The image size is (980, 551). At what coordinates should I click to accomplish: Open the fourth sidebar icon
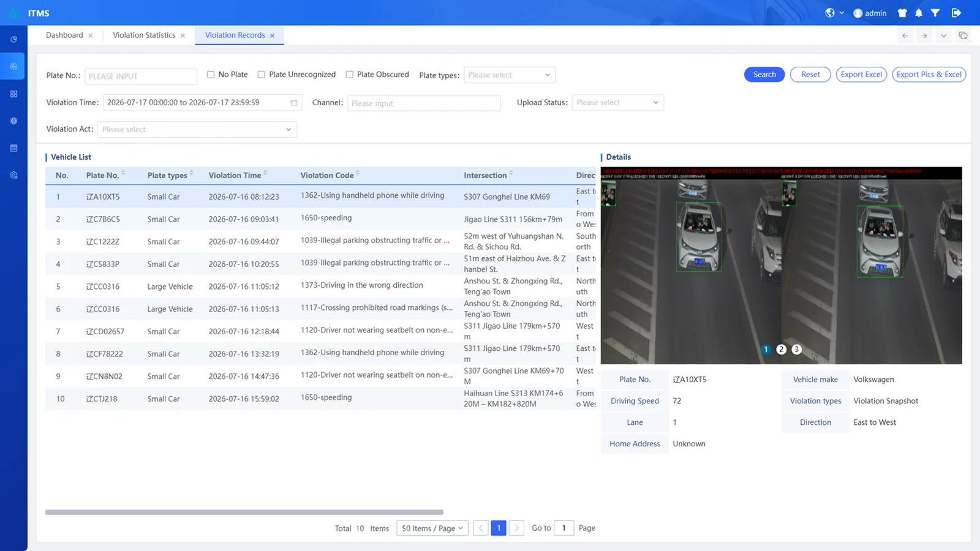13,121
